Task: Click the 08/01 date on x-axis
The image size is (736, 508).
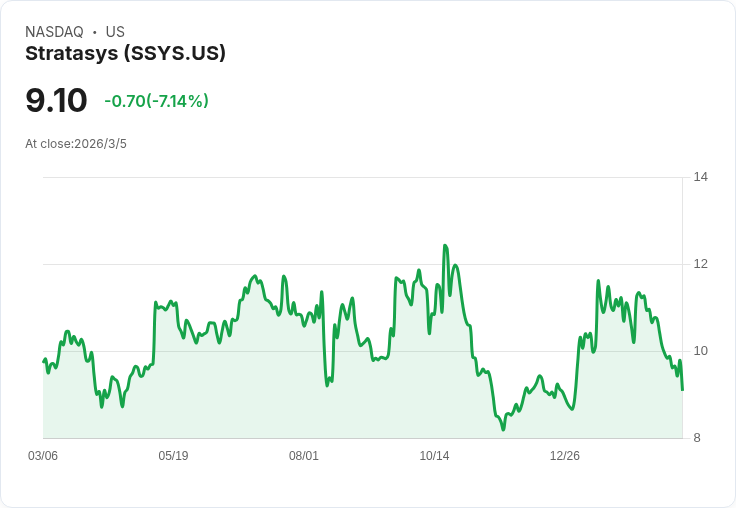Action: [x=304, y=456]
